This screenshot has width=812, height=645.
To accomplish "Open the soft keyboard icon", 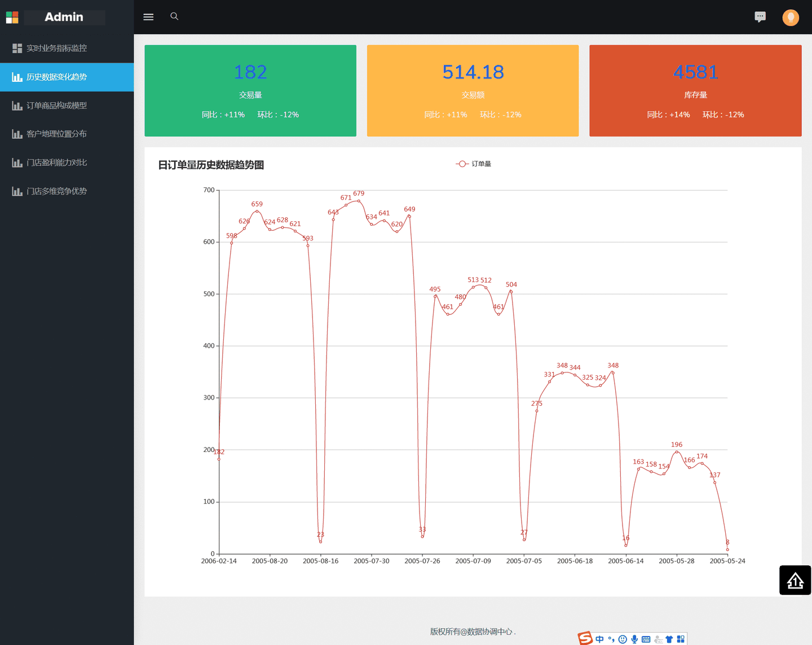I will (646, 639).
